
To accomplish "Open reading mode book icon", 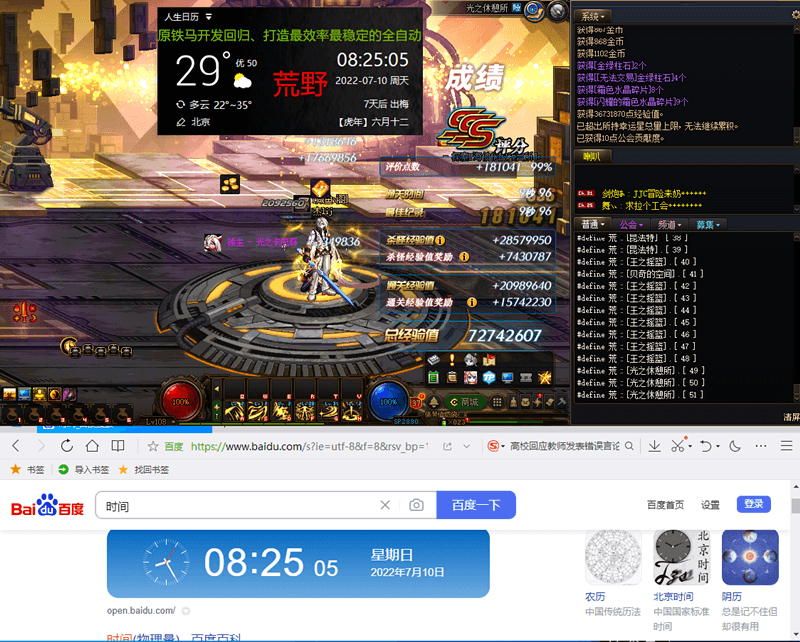I will tap(118, 446).
